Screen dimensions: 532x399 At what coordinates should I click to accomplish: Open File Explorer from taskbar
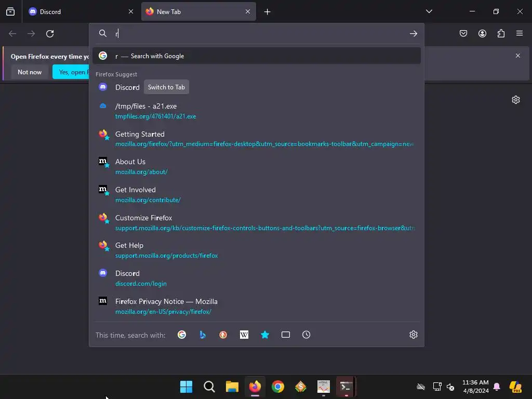tap(232, 387)
